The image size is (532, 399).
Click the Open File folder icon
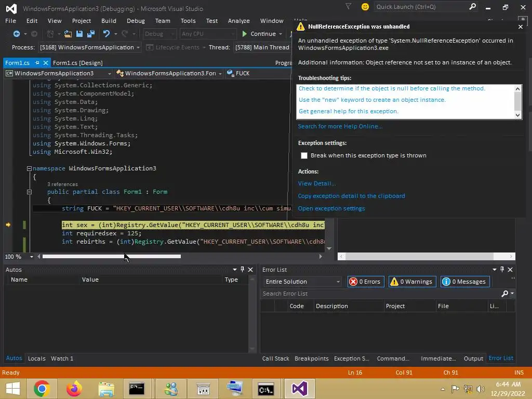(68, 34)
